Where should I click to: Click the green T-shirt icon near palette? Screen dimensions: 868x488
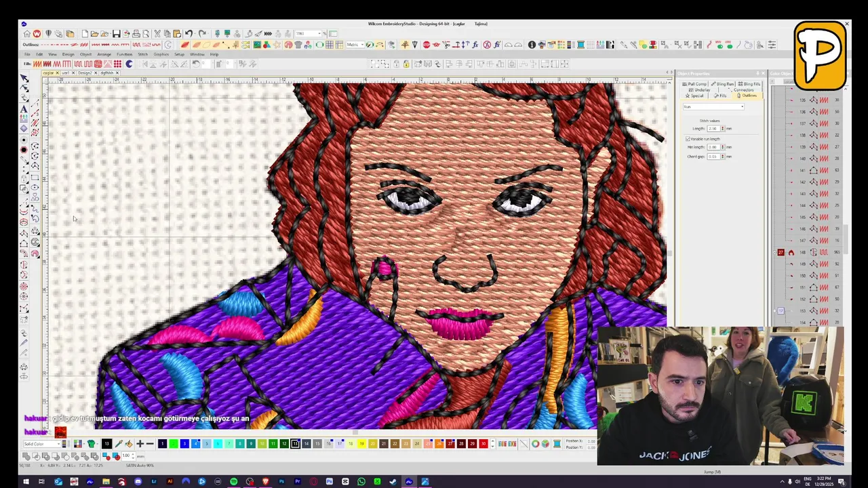92,444
